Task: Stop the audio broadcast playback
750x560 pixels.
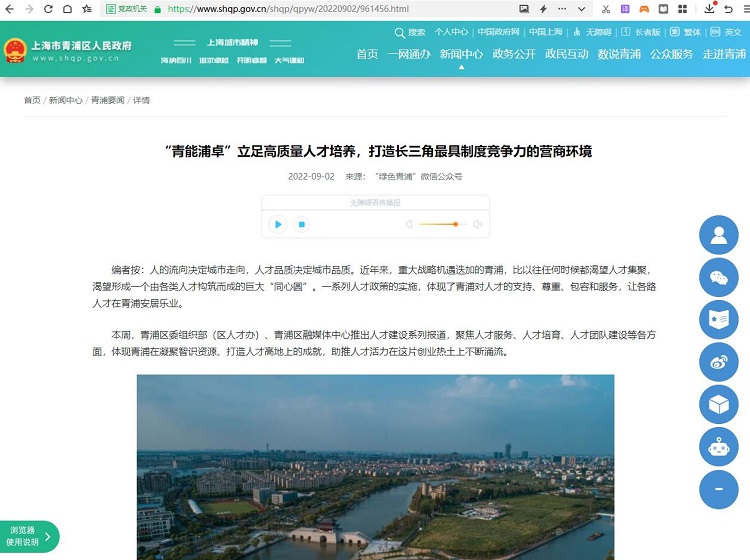Action: click(301, 225)
